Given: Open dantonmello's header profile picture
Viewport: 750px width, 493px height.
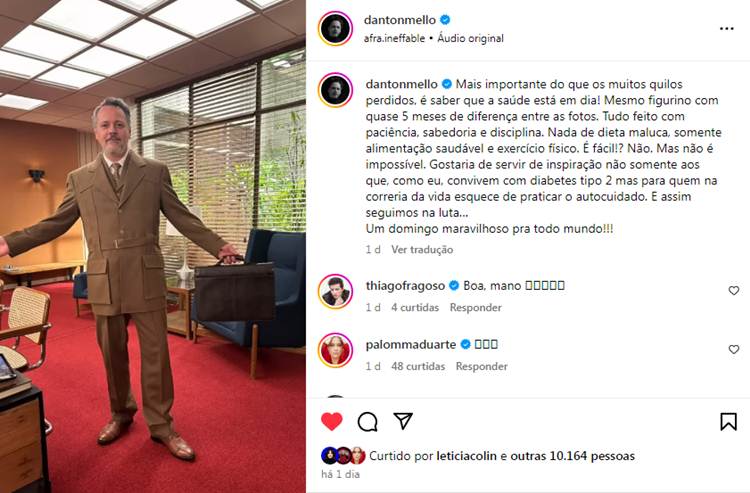Looking at the screenshot, I should click(335, 28).
